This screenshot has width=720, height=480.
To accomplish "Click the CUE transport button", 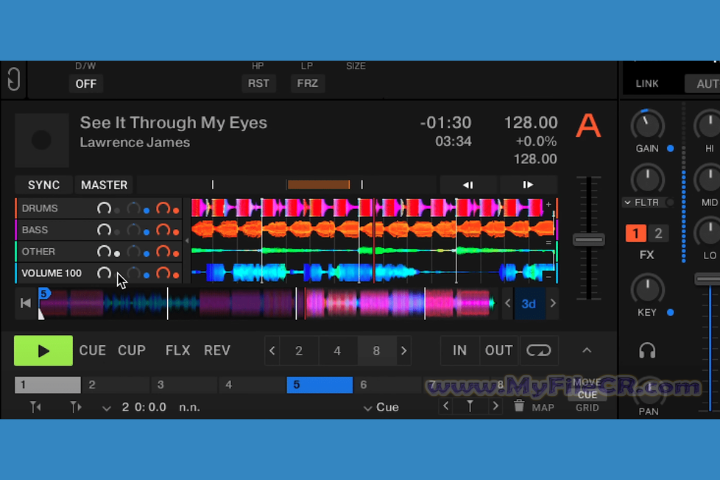I will point(92,350).
